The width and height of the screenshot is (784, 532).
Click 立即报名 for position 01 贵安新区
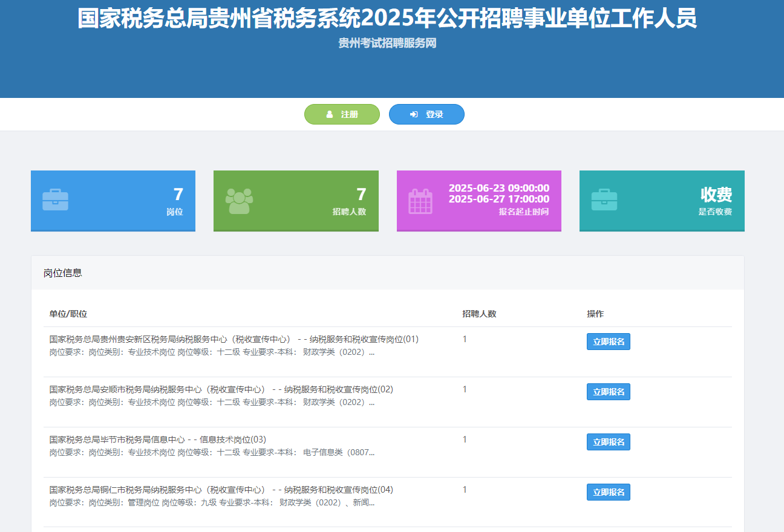coord(608,342)
